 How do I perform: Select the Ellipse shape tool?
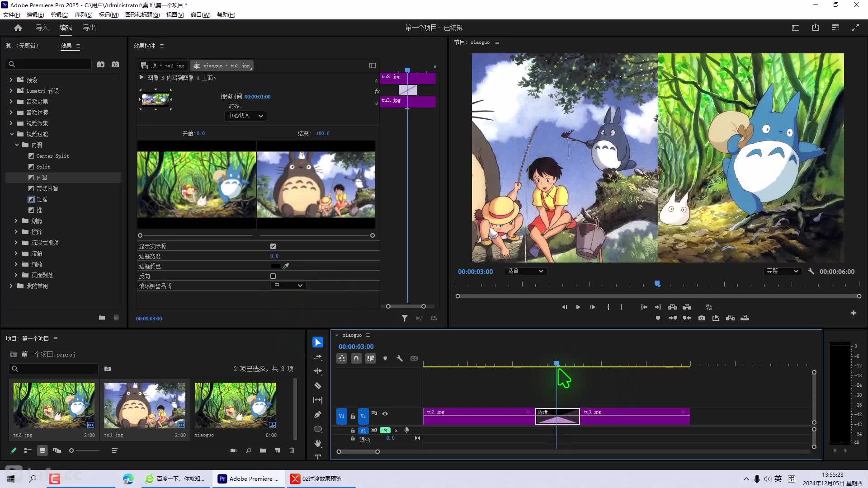[x=318, y=429]
